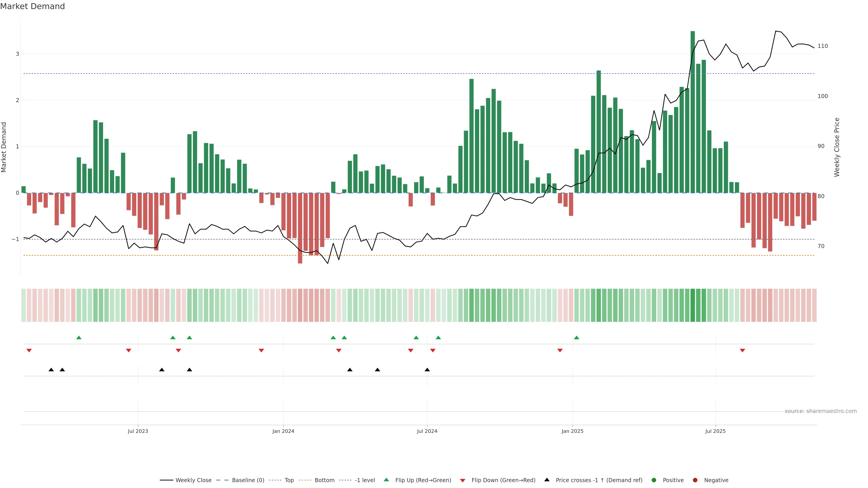
Task: Click the Market Demand chart title
Action: tap(32, 6)
